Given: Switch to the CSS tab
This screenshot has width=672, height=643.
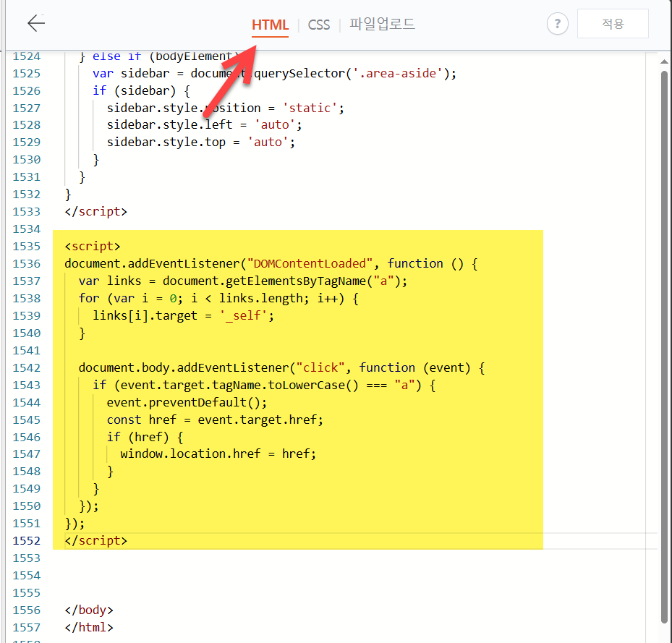Looking at the screenshot, I should click(x=319, y=25).
